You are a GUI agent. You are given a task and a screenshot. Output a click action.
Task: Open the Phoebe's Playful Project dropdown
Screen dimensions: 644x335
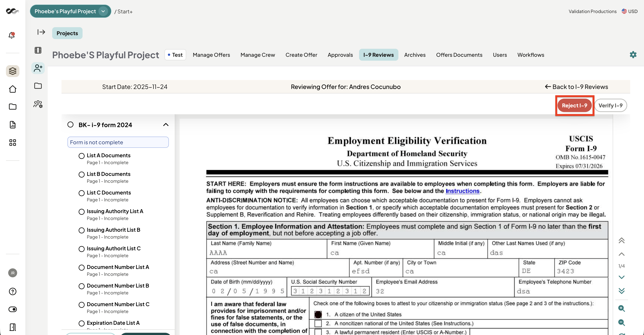(x=70, y=11)
